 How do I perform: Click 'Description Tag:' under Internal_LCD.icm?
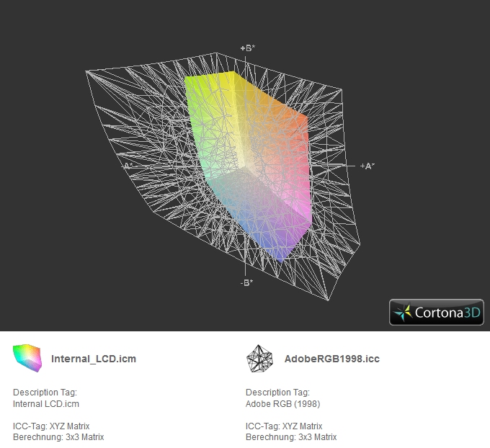click(45, 393)
